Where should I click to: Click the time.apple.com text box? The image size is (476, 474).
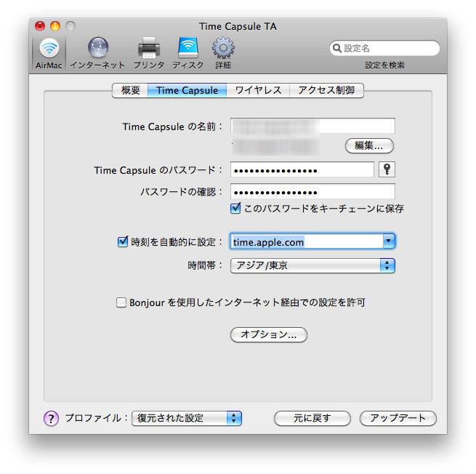click(x=307, y=241)
